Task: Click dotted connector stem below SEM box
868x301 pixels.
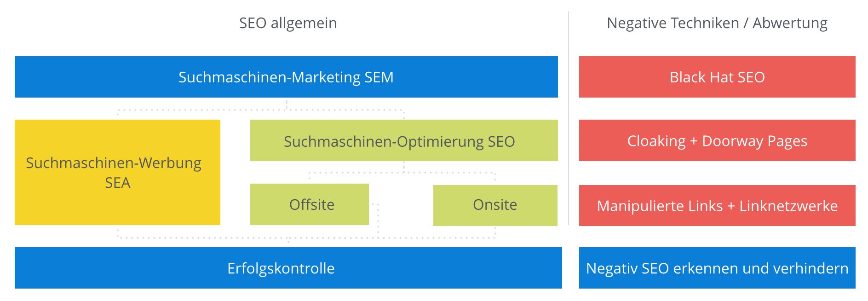Action: pos(286,104)
